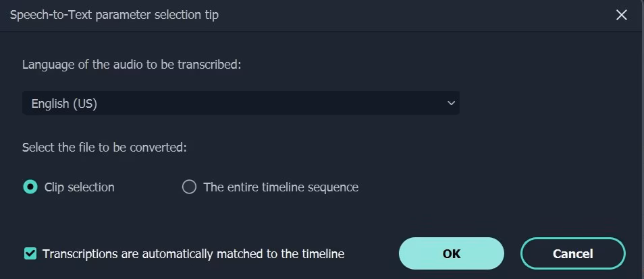Click the dialog title "Speech-to-Text parameter selection tip"
This screenshot has width=644, height=279.
pos(114,15)
